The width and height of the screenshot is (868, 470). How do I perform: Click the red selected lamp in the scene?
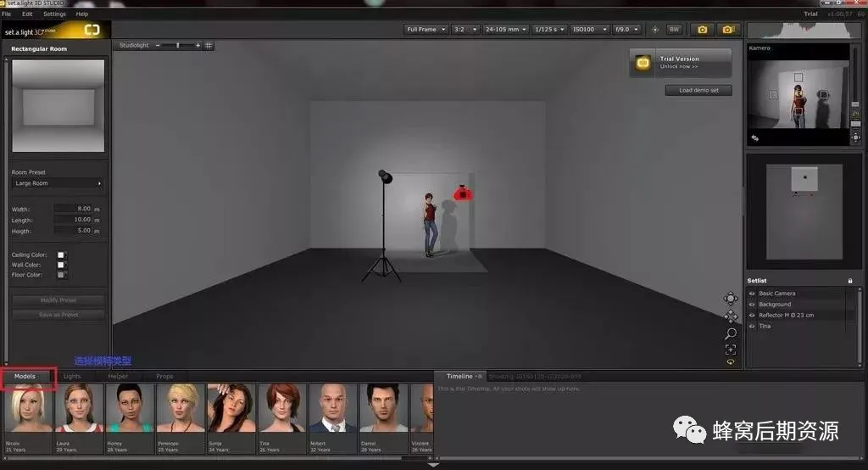tap(463, 193)
